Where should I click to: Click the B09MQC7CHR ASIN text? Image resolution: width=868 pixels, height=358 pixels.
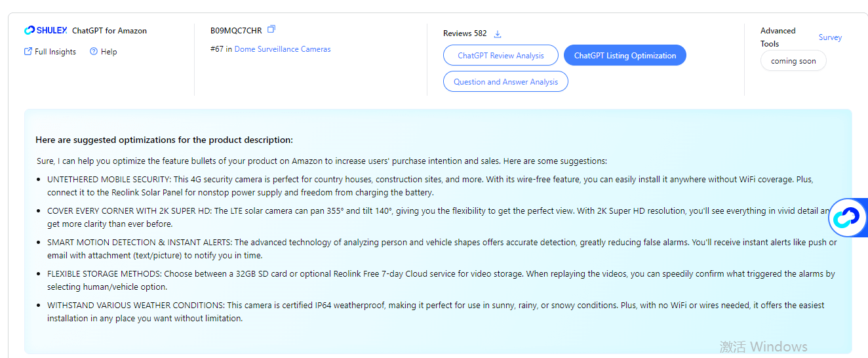(236, 31)
